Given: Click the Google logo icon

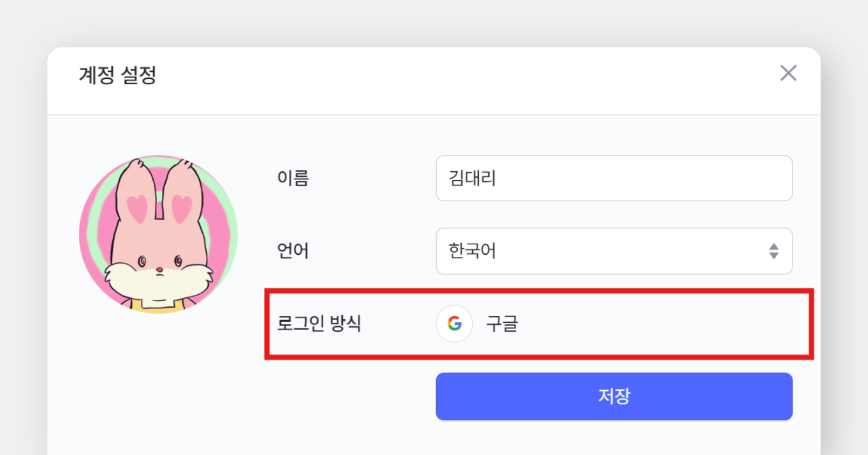Looking at the screenshot, I should tap(455, 324).
